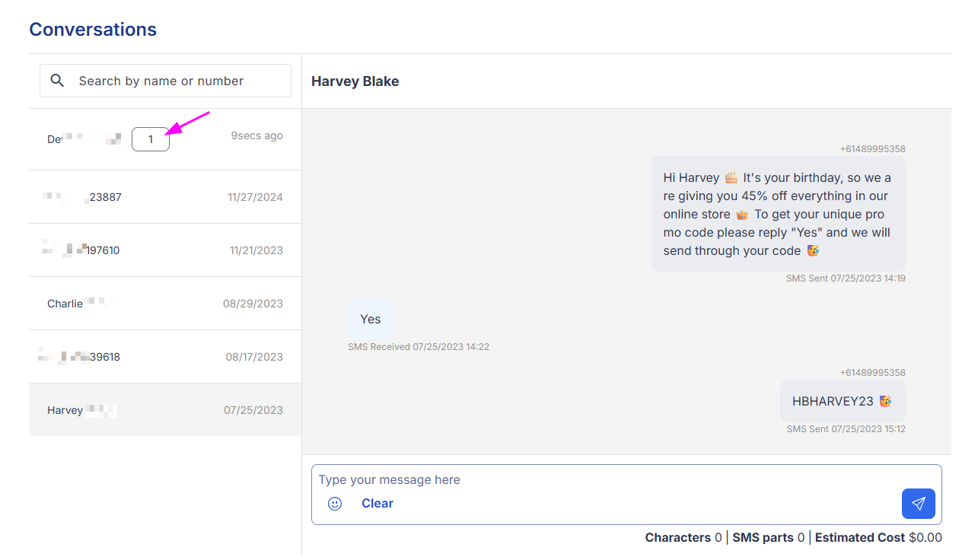Select conversation ending in 23887

tap(164, 197)
